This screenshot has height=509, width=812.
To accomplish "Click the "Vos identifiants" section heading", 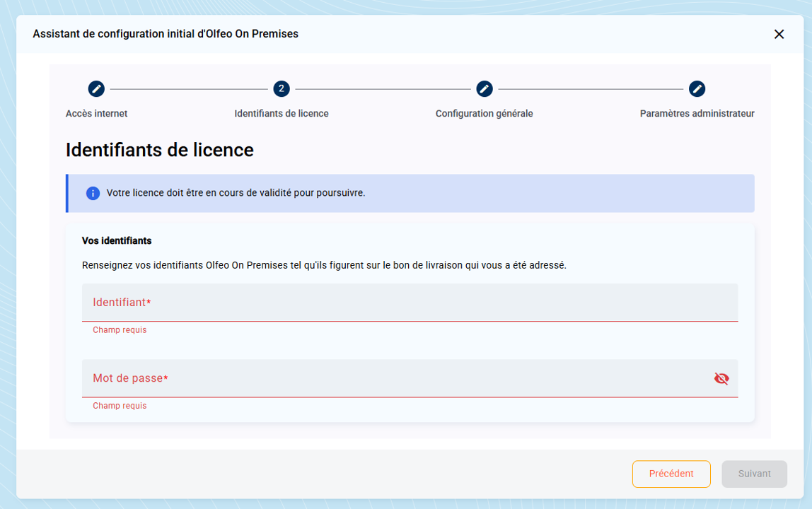I will pyautogui.click(x=117, y=241).
